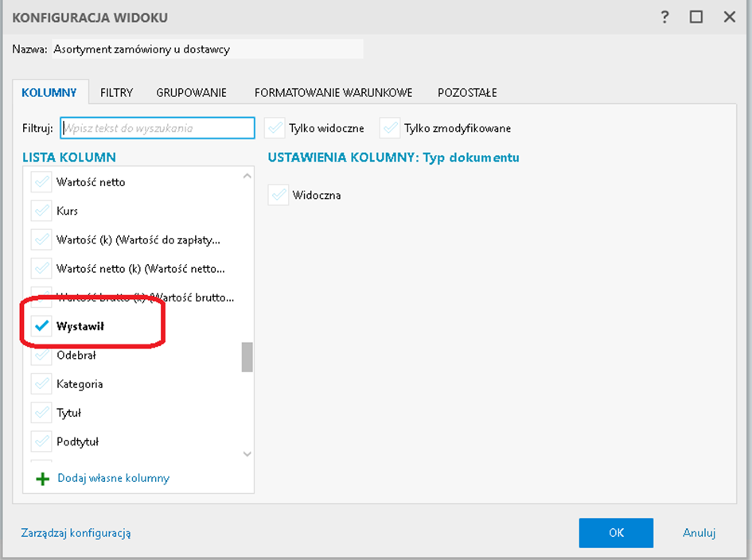Toggle the Wystawił column checkbox
This screenshot has height=560, width=752.
click(x=41, y=326)
